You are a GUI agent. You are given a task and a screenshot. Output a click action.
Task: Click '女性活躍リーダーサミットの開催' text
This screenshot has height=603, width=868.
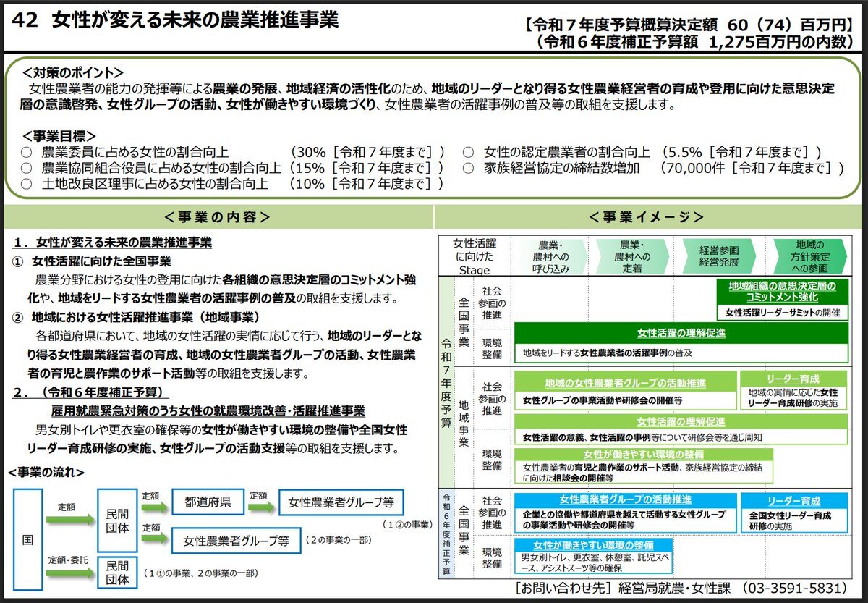tap(782, 313)
